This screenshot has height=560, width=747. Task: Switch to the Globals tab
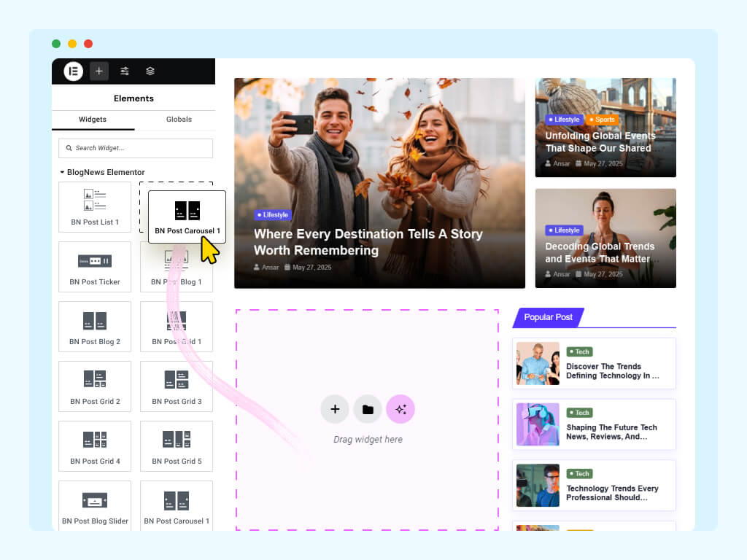click(179, 119)
